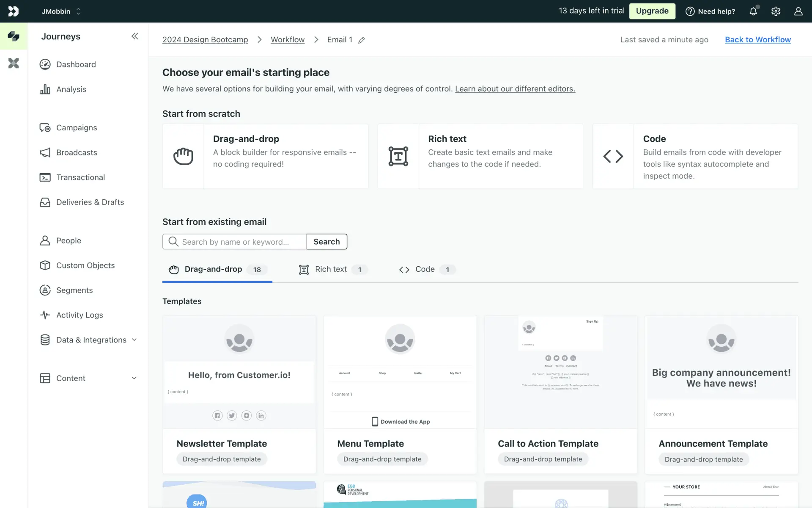The height and width of the screenshot is (508, 812).
Task: Open account settings gear icon
Action: [x=776, y=11]
